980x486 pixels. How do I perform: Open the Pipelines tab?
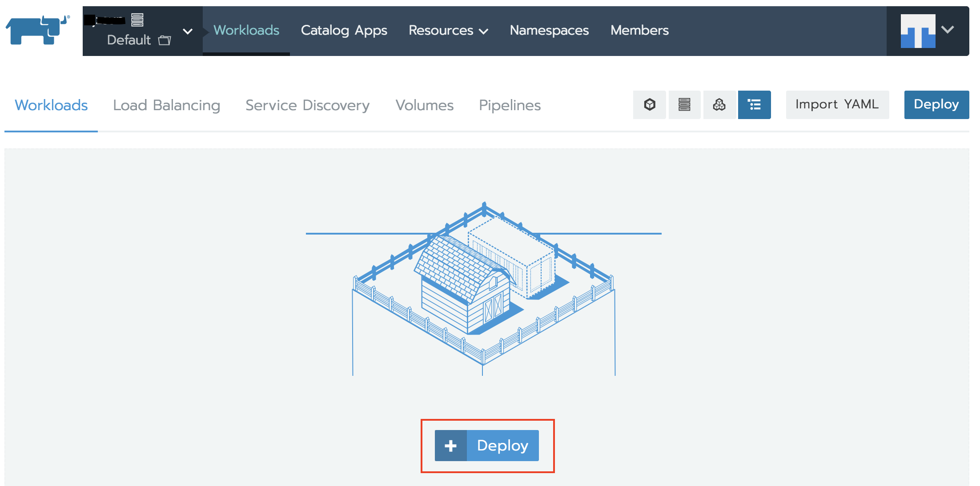(510, 105)
